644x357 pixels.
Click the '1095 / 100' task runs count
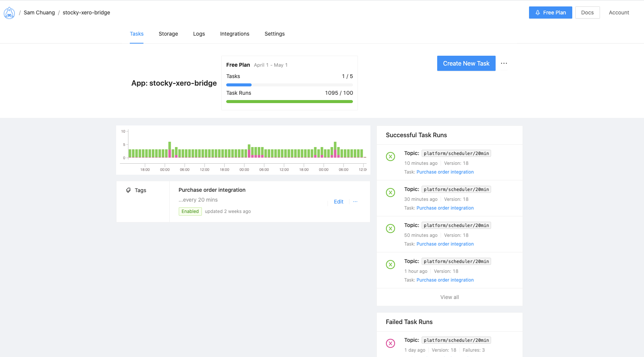(x=339, y=93)
